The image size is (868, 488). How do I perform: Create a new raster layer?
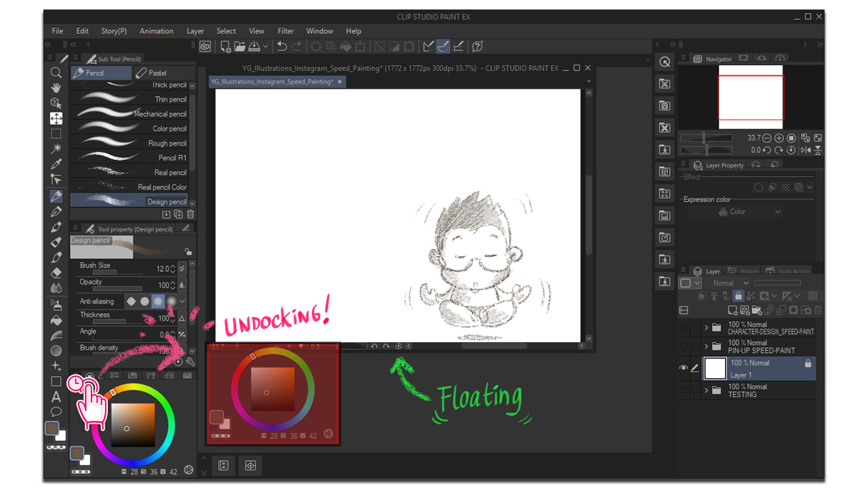732,310
